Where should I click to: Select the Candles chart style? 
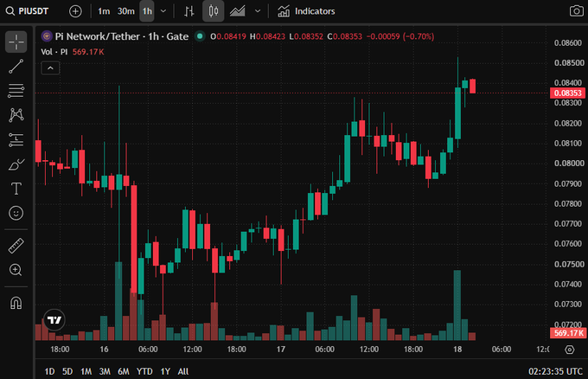[x=214, y=11]
